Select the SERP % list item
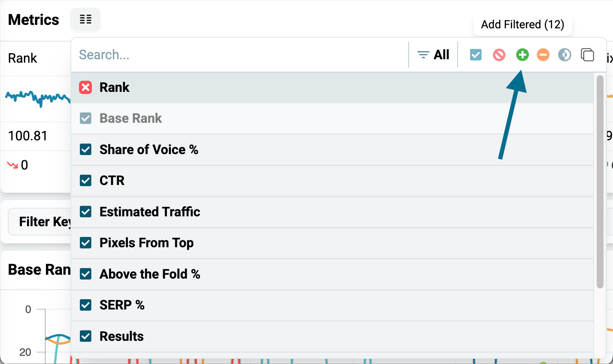 (332, 305)
